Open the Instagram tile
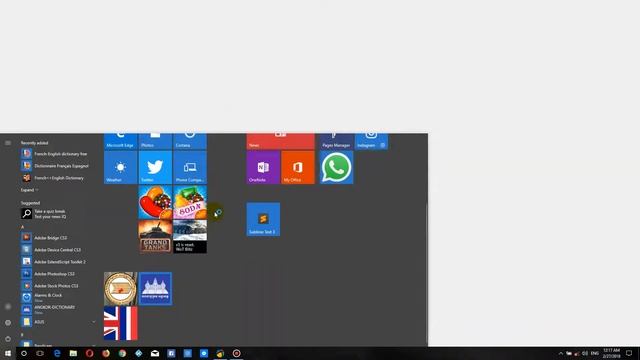640x360 pixels. pos(371,141)
